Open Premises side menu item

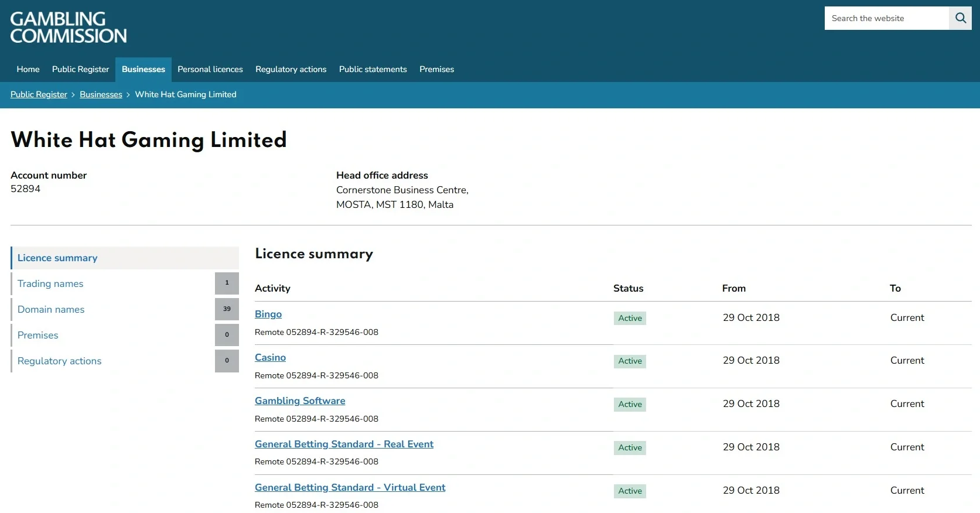[38, 335]
